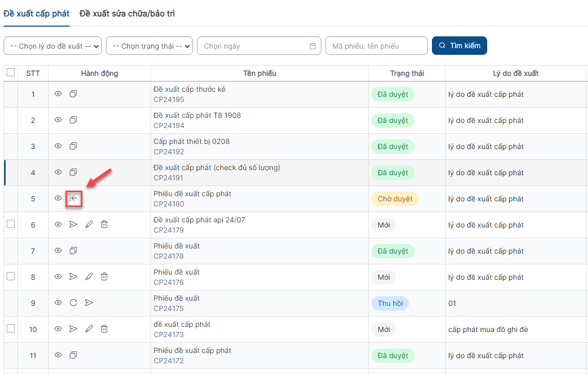The height and width of the screenshot is (374, 588).
Task: Tick the checkbox for row 10 CP24173
Action: tap(11, 328)
